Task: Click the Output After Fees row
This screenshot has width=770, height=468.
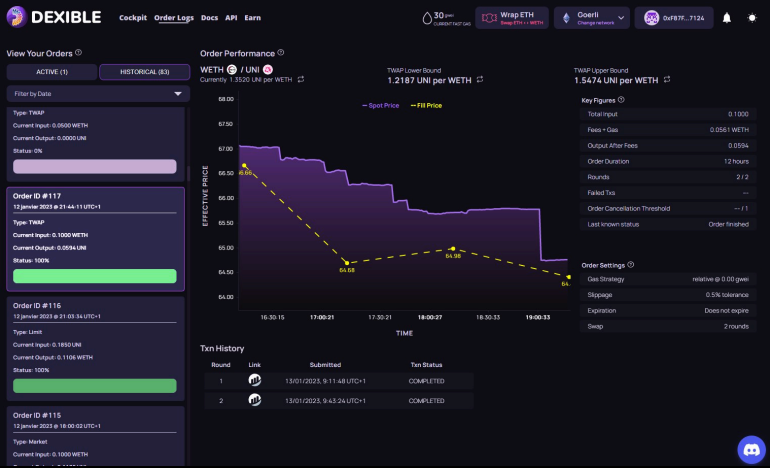Action: click(668, 145)
